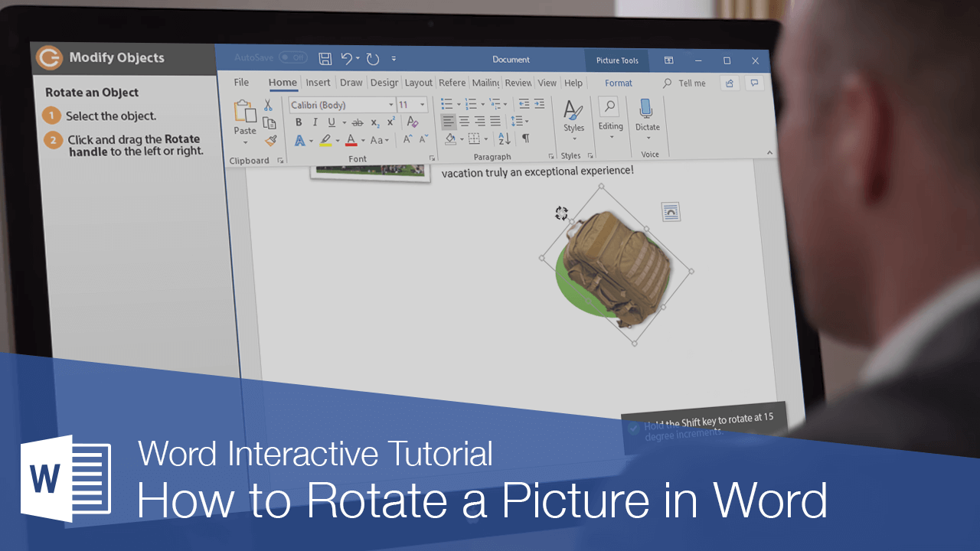The width and height of the screenshot is (980, 551).
Task: Select the Sort icon in Paragraph group
Action: [504, 139]
